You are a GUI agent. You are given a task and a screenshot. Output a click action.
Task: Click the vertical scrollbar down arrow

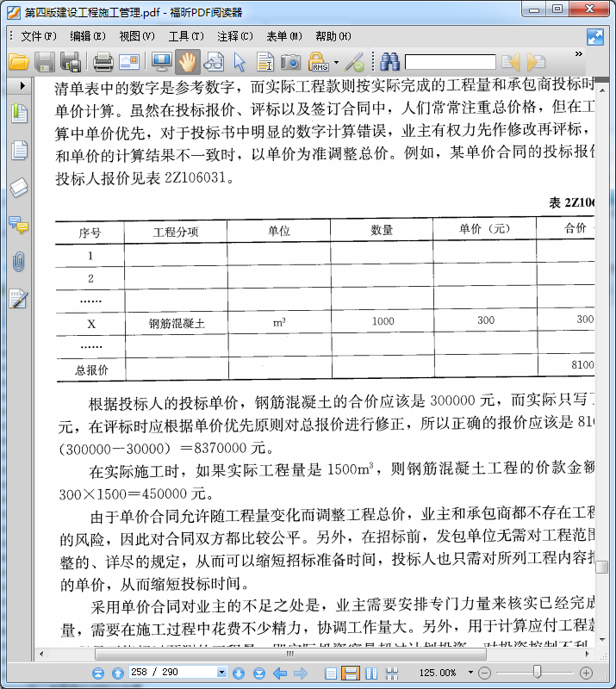point(602,640)
